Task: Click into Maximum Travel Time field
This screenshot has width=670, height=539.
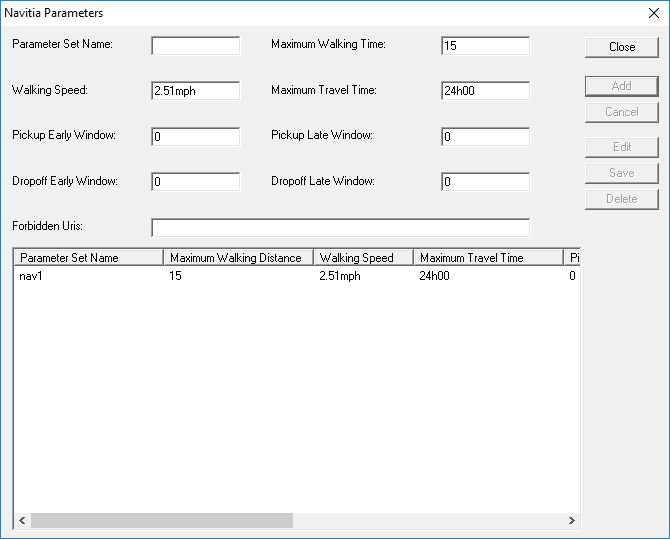Action: [485, 91]
